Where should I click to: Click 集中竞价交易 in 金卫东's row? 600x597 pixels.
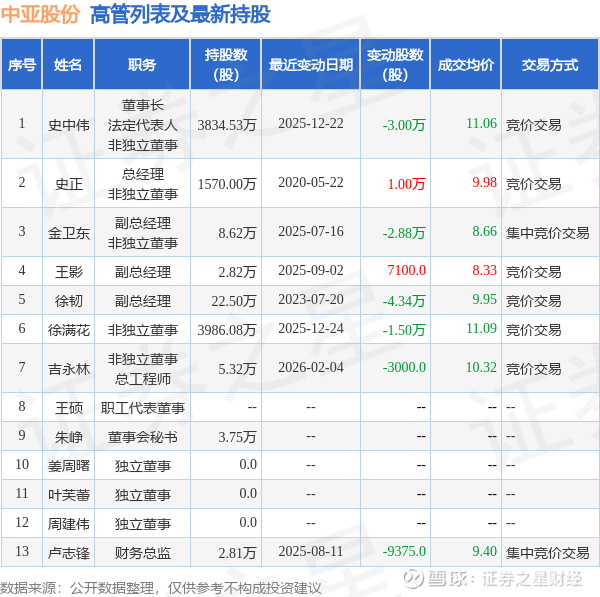click(x=548, y=233)
